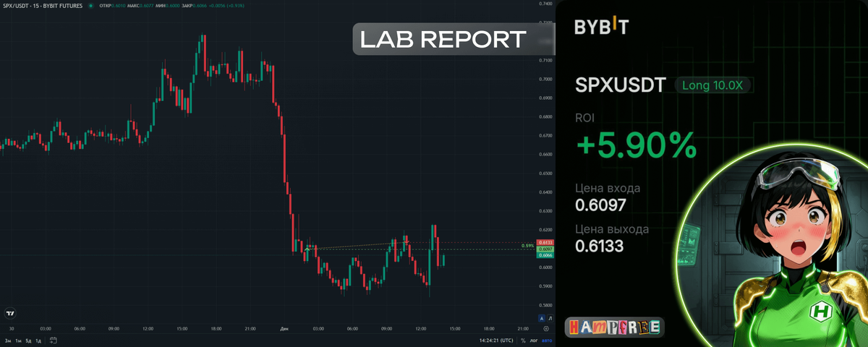Screen dimensions: 868x347
Task: Click the SPX/USDT · 15 · BYBIT FUTURES title
Action: pos(42,6)
